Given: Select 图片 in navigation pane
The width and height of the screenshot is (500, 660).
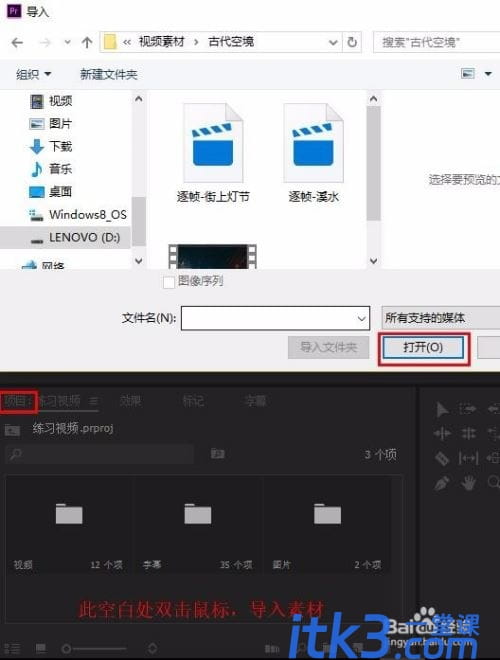Looking at the screenshot, I should (x=51, y=124).
